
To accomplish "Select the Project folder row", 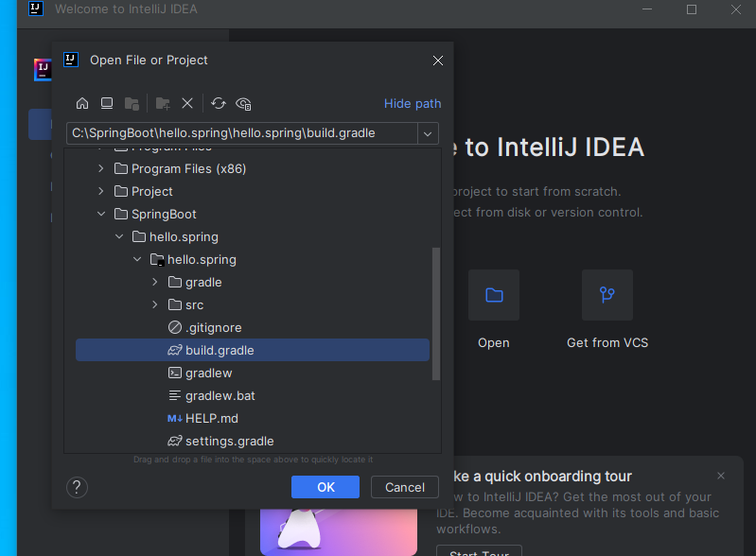I will 253,191.
